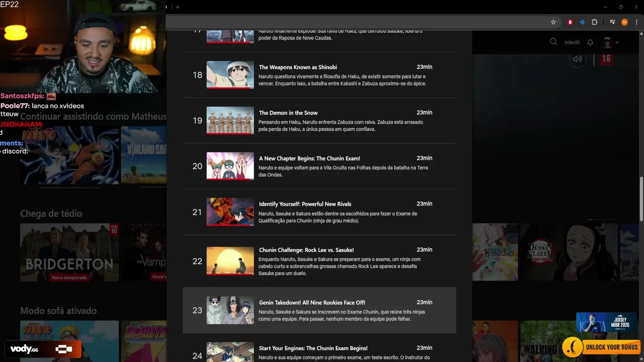Click episode number 20
The image size is (644, 362).
point(197,166)
